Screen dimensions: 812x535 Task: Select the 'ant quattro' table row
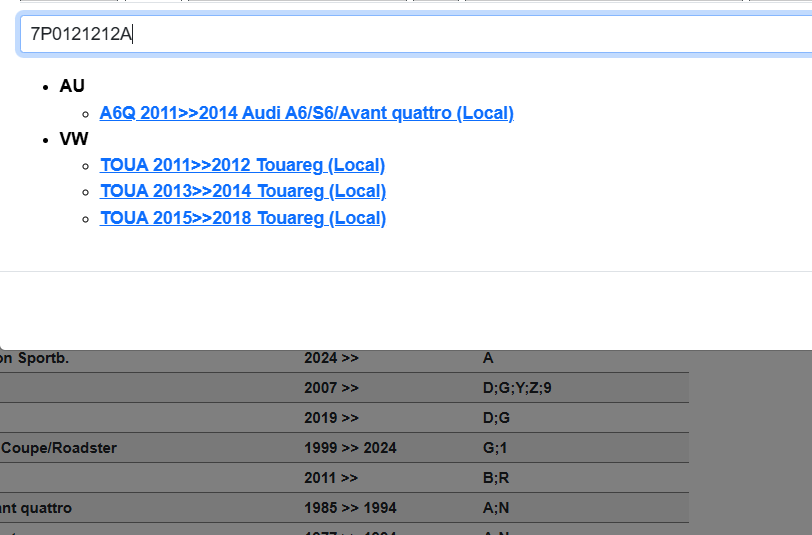36,508
